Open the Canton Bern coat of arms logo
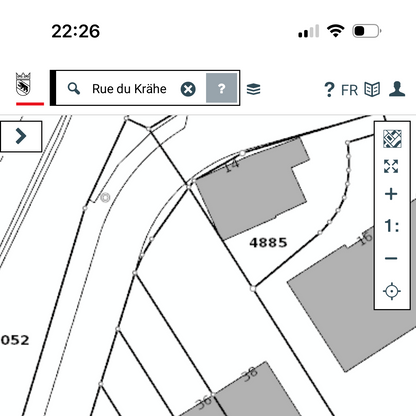Image resolution: width=416 pixels, height=416 pixels. click(x=23, y=84)
